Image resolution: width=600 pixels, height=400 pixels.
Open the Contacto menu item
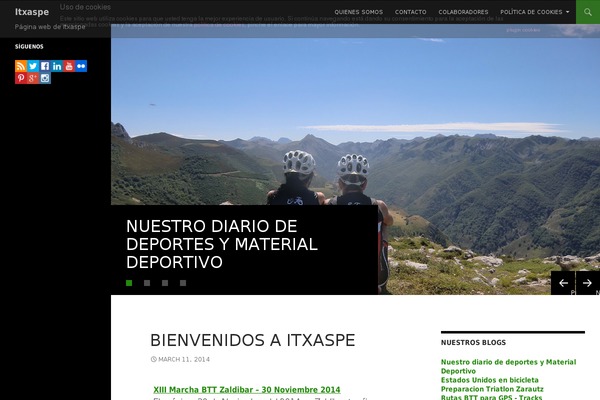point(411,12)
